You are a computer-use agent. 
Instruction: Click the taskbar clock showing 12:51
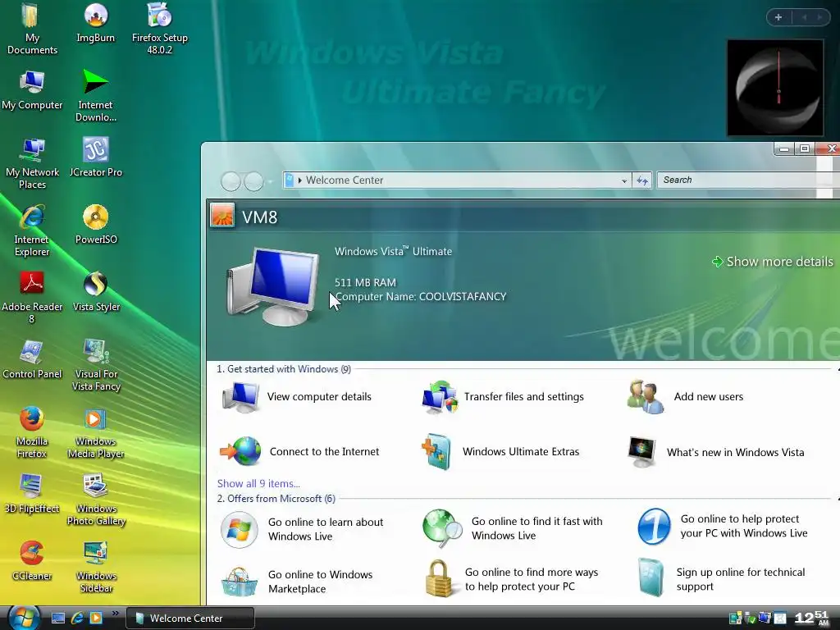tap(811, 619)
